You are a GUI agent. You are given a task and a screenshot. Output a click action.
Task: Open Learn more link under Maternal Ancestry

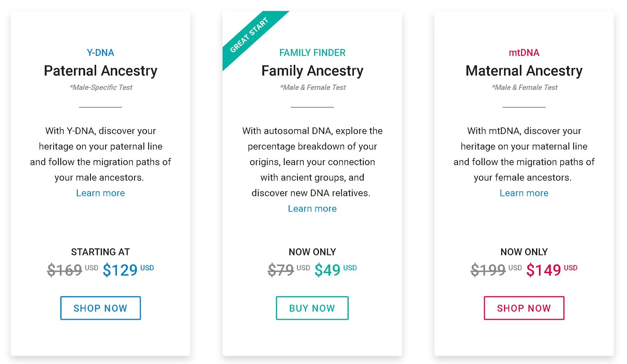(524, 193)
